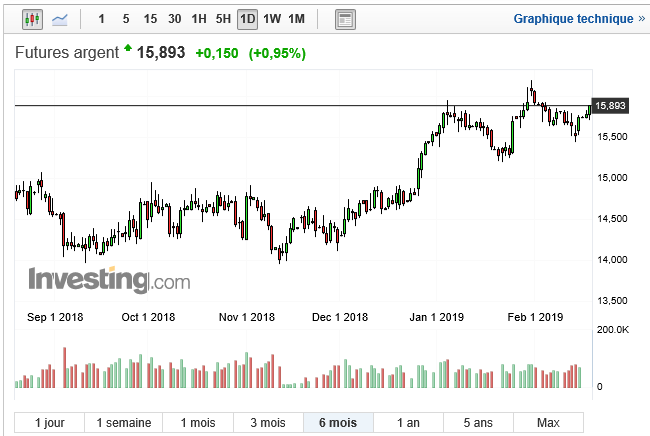This screenshot has width=650, height=436.
Task: Show the 5 ans range
Action: pyautogui.click(x=478, y=423)
